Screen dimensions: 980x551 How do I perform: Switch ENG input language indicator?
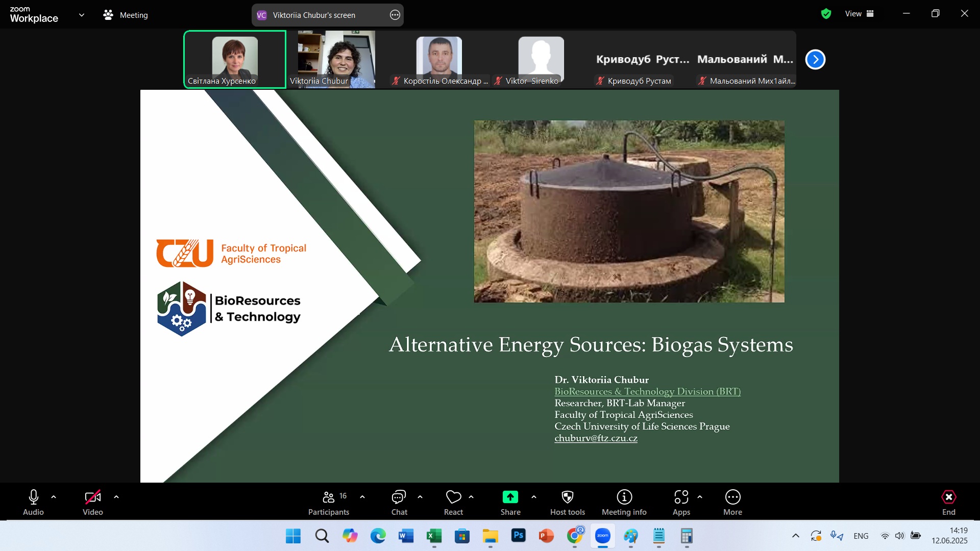(x=861, y=536)
